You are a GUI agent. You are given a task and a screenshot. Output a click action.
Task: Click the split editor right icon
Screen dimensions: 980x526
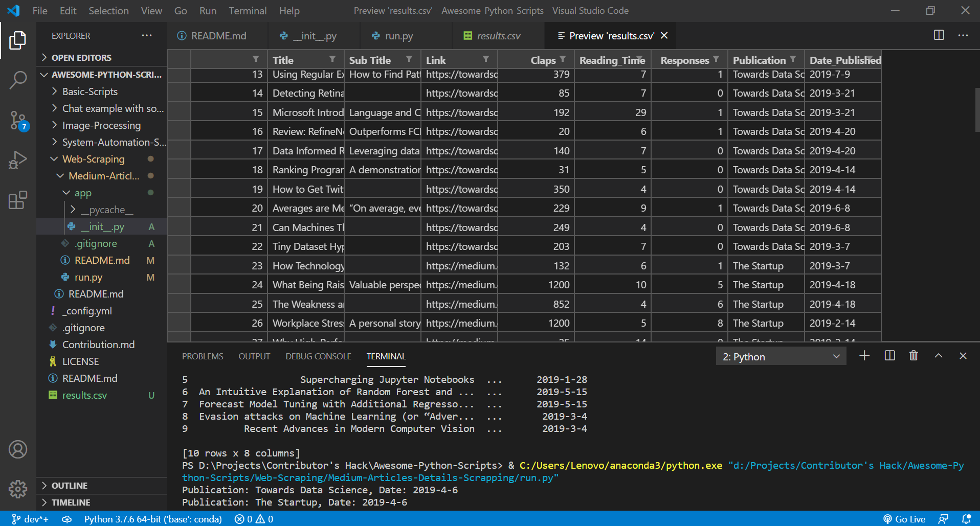pyautogui.click(x=939, y=35)
